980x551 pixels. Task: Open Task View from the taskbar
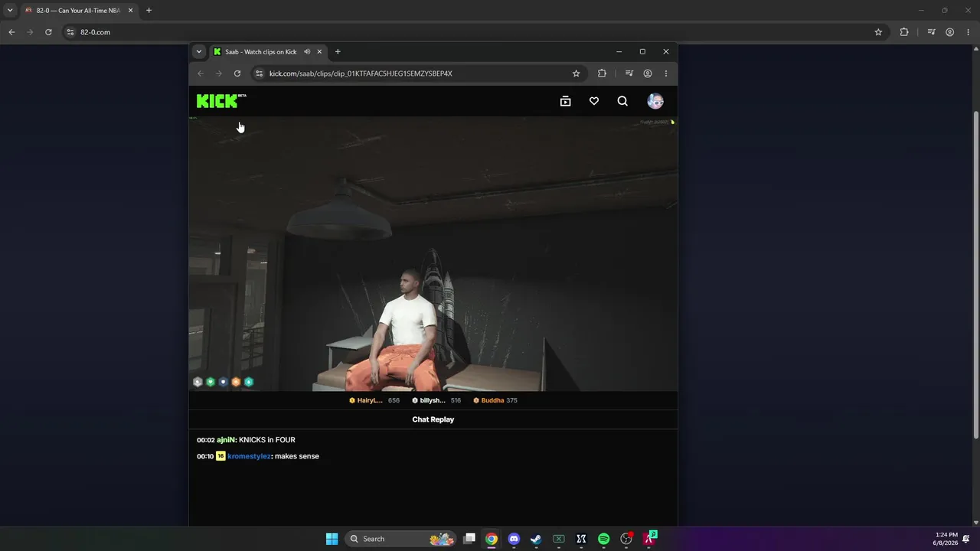tap(469, 539)
